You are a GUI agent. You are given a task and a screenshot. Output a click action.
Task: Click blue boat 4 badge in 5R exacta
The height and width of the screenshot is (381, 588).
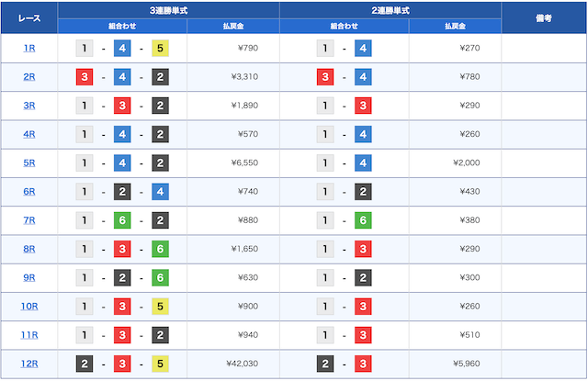pyautogui.click(x=363, y=163)
